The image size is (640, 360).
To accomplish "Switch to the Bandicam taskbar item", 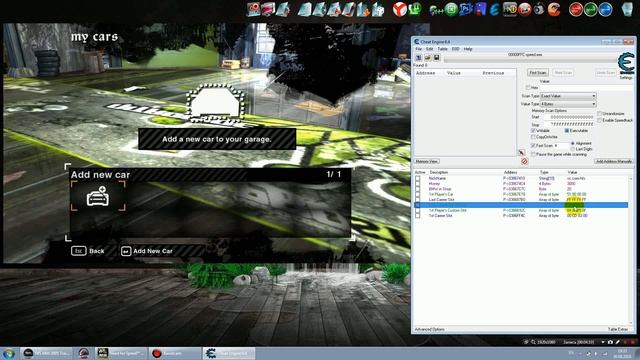I will tap(175, 353).
